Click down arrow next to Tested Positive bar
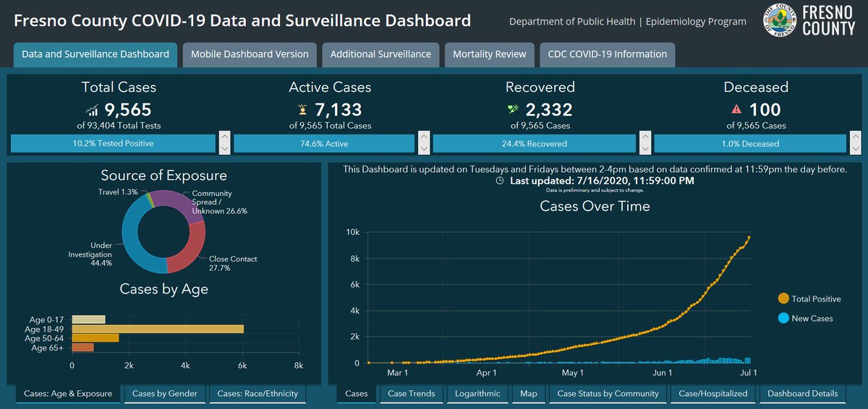The width and height of the screenshot is (868, 409). pyautogui.click(x=224, y=148)
